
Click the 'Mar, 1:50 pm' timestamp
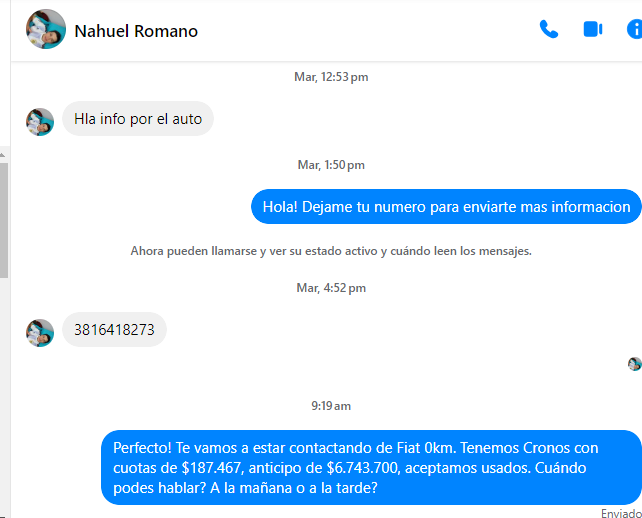click(x=331, y=165)
